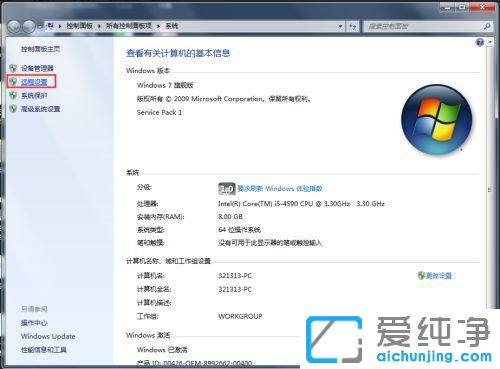The image size is (500, 369).
Task: Open 操作中心 link
Action: (34, 323)
